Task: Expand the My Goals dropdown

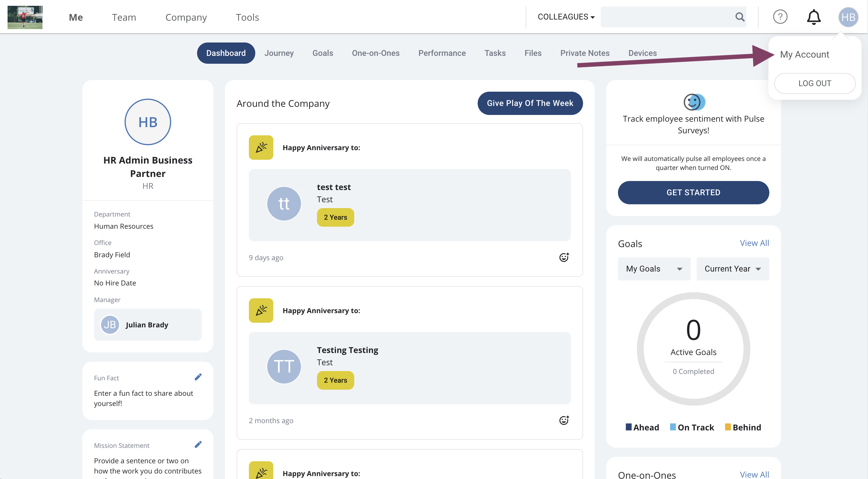Action: (654, 269)
